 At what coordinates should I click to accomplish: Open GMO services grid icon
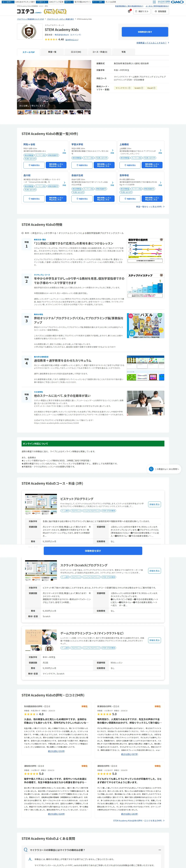point(154,2)
